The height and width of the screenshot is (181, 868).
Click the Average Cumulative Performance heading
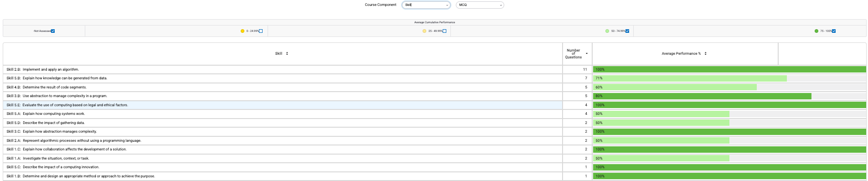(434, 22)
